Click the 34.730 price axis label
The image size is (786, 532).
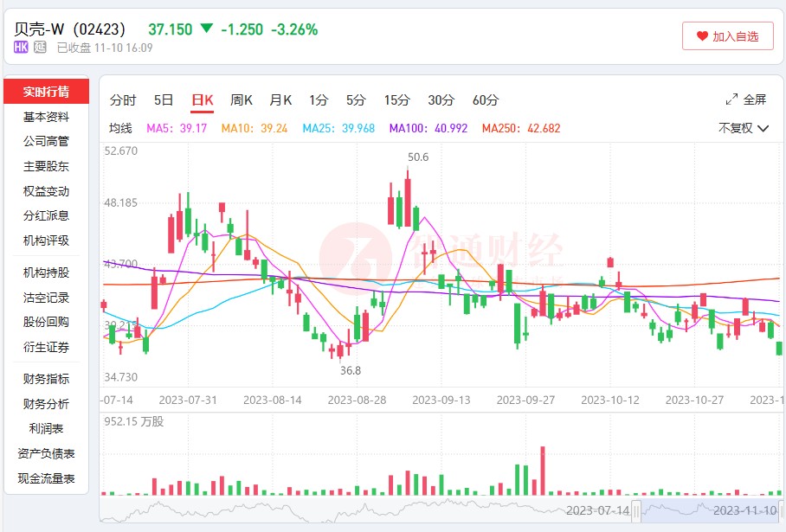click(x=121, y=377)
